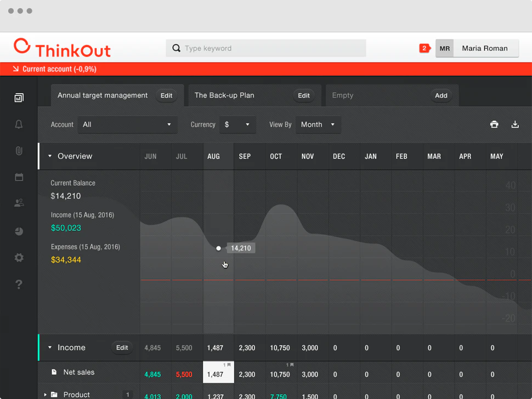Click the download export icon
The height and width of the screenshot is (399, 532).
point(515,124)
